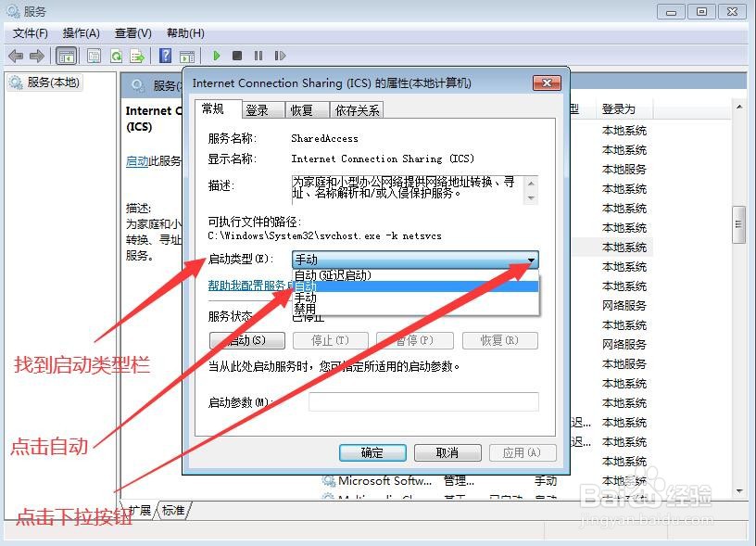Click the Microsoft Softw... service row
Viewport: 756px width, 546px height.
pyautogui.click(x=439, y=481)
